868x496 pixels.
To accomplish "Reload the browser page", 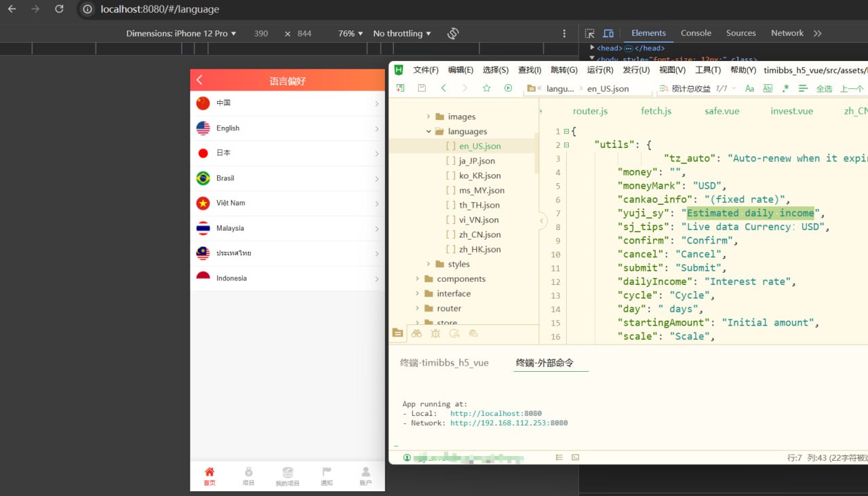I will 59,9.
